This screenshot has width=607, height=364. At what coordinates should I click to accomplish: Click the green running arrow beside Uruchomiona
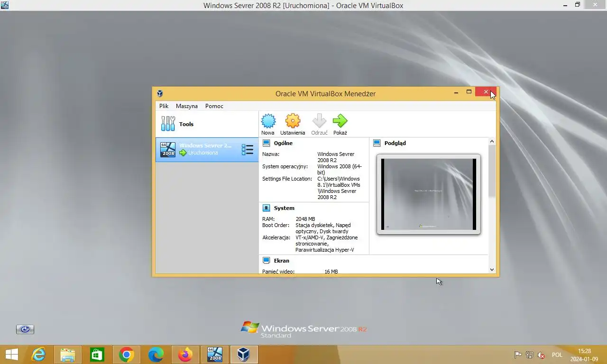click(183, 153)
